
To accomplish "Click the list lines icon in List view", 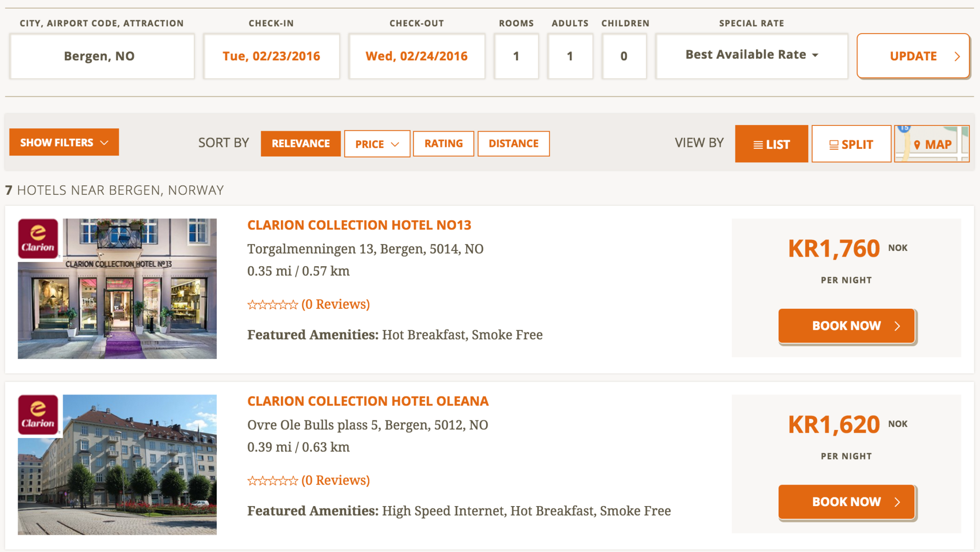I will [x=758, y=145].
